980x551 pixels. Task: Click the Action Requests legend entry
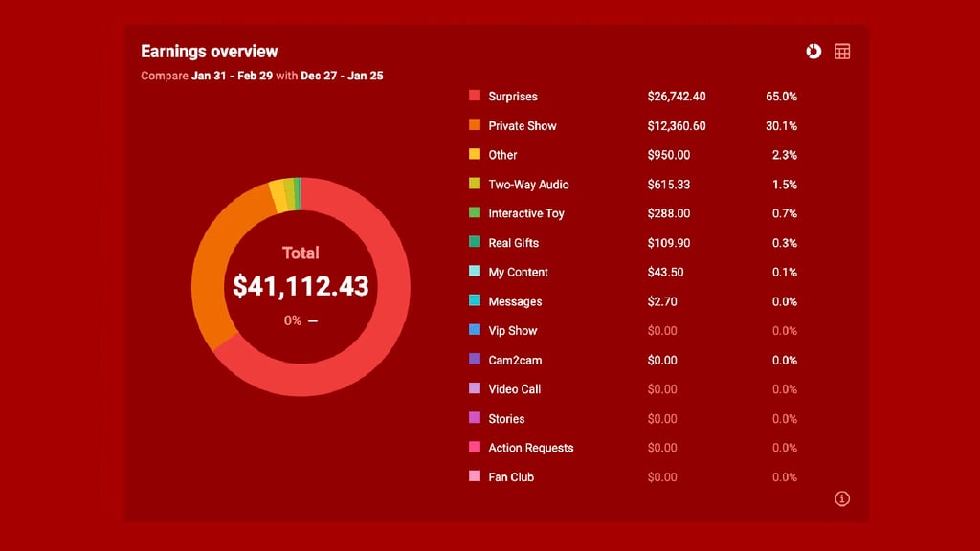click(530, 448)
